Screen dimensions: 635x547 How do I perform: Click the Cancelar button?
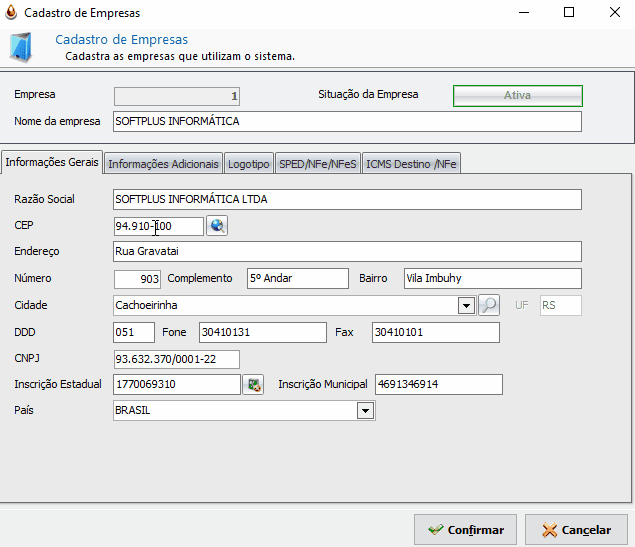click(x=576, y=530)
